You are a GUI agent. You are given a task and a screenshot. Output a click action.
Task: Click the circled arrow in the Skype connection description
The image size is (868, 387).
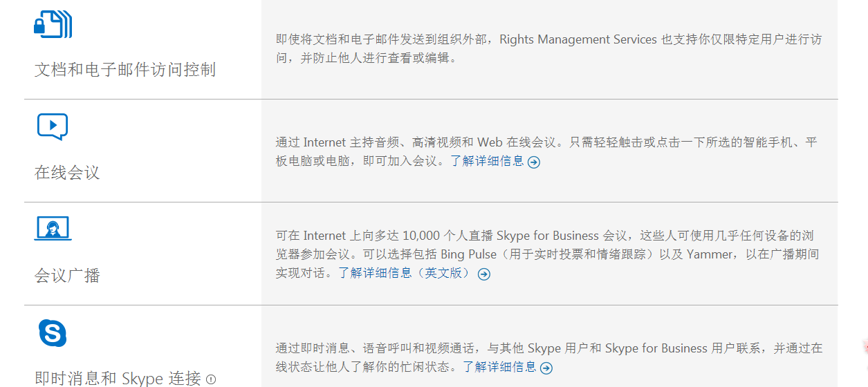coord(546,368)
